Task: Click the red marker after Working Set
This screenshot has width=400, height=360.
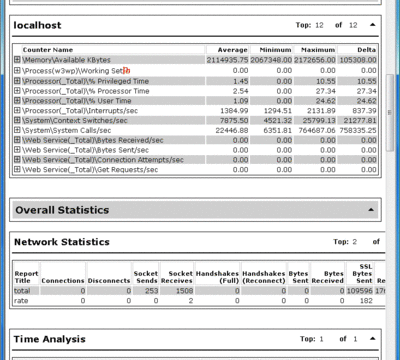Action: [x=127, y=70]
